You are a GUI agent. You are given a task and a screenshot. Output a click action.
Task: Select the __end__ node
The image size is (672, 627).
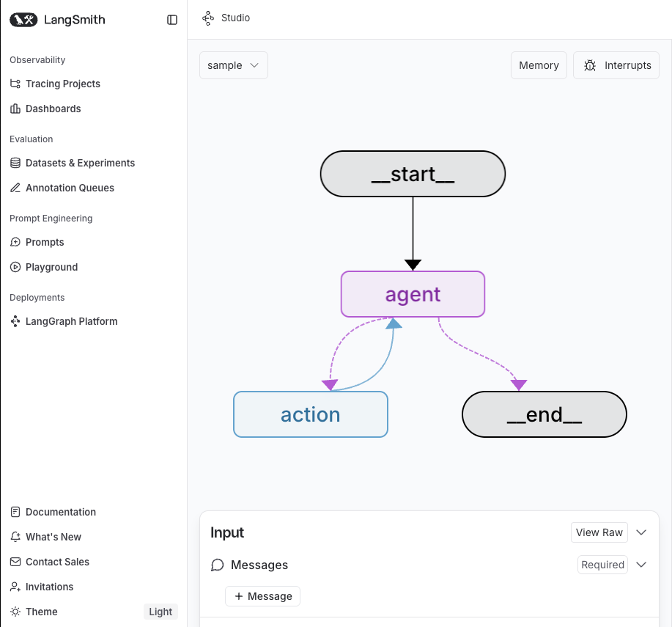pos(544,414)
